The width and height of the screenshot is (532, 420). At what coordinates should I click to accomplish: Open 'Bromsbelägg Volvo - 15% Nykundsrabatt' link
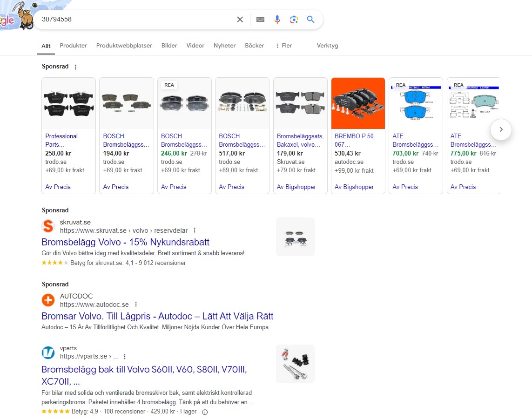click(x=125, y=242)
